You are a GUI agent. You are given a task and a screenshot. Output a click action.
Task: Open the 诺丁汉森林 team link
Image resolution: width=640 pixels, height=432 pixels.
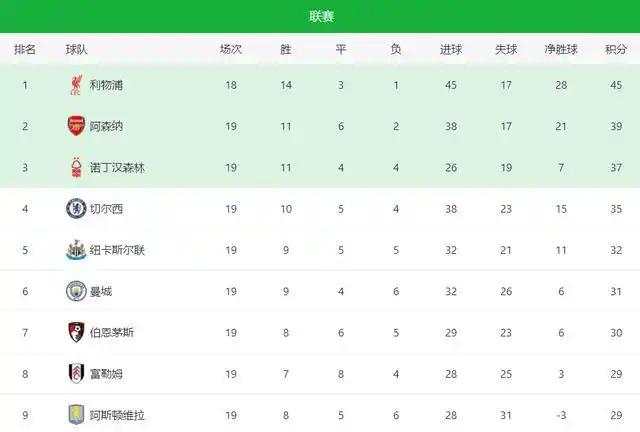point(118,168)
